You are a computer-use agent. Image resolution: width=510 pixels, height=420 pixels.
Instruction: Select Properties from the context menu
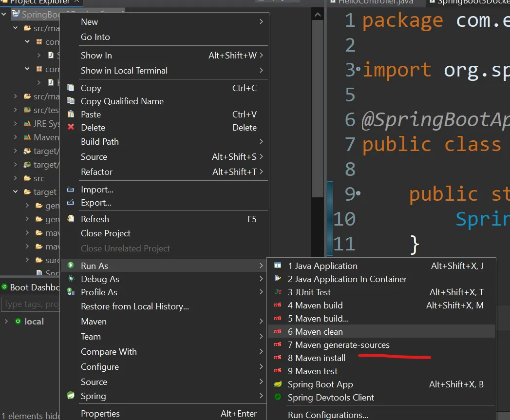100,413
